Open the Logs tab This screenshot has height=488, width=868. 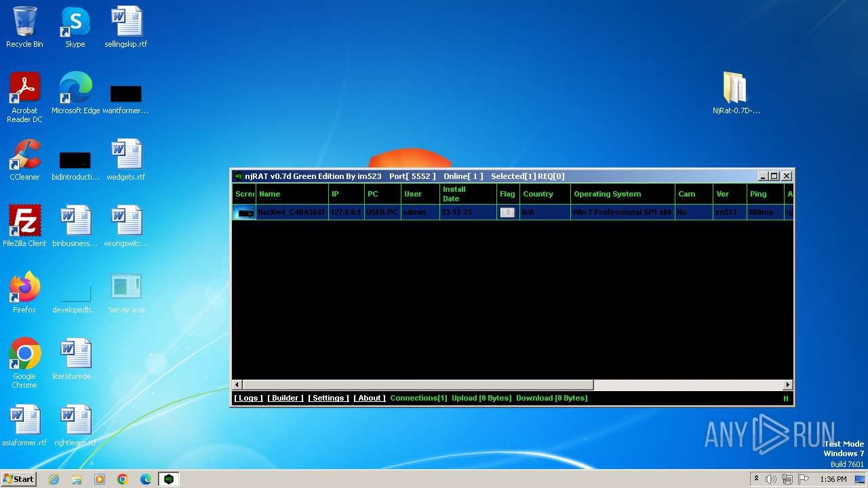point(248,398)
